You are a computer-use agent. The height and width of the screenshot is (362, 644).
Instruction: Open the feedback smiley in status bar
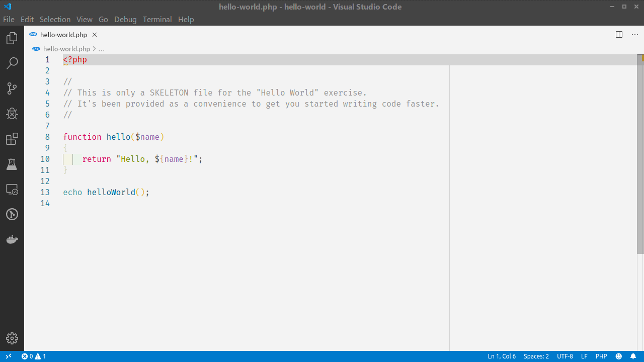click(x=618, y=356)
